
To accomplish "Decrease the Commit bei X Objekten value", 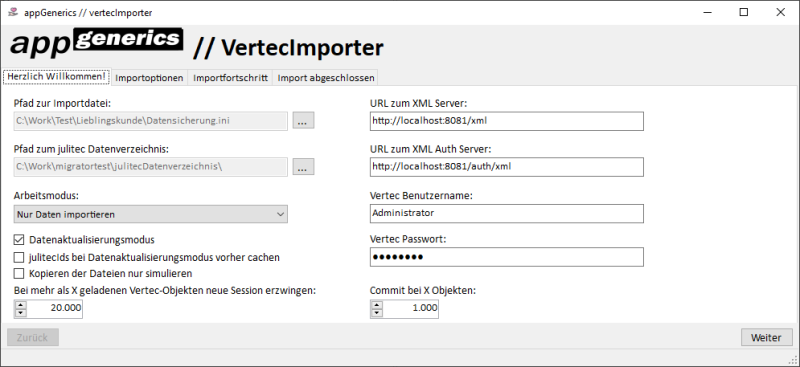I will coord(377,312).
